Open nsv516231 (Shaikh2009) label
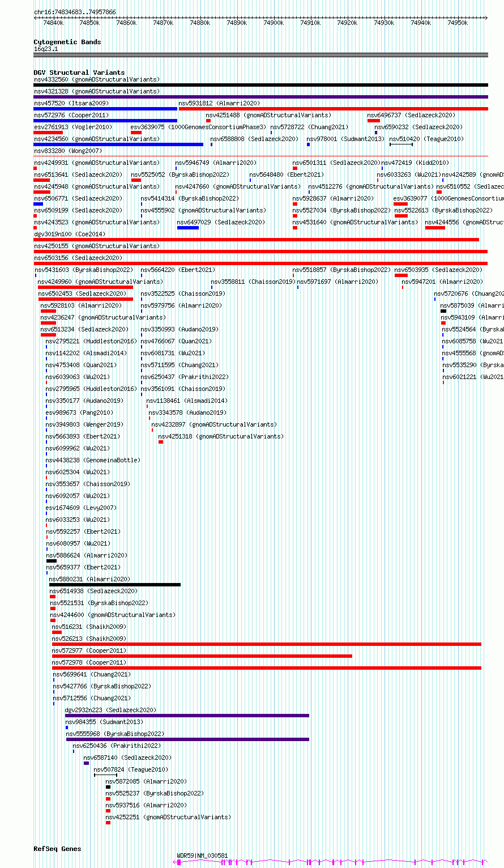 [x=89, y=627]
